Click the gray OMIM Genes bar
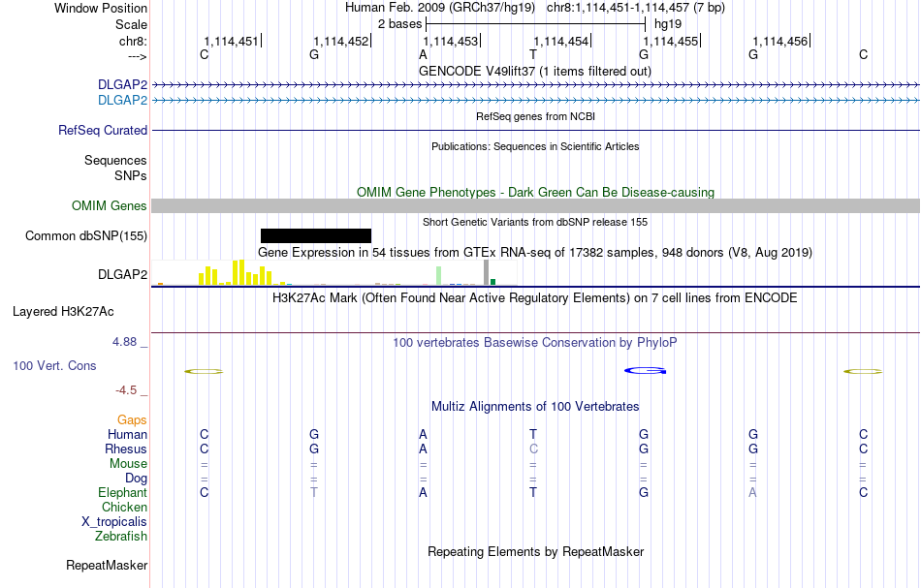The image size is (921, 588). click(536, 206)
